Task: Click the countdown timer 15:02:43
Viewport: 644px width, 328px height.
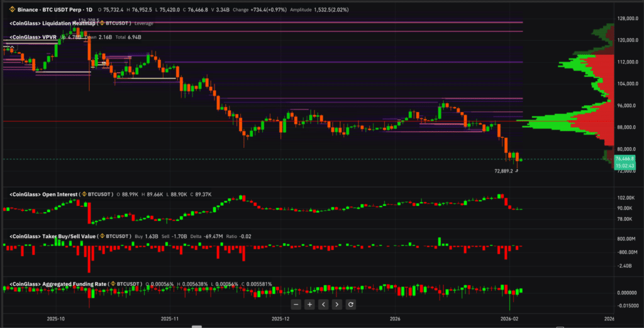Action: 625,166
